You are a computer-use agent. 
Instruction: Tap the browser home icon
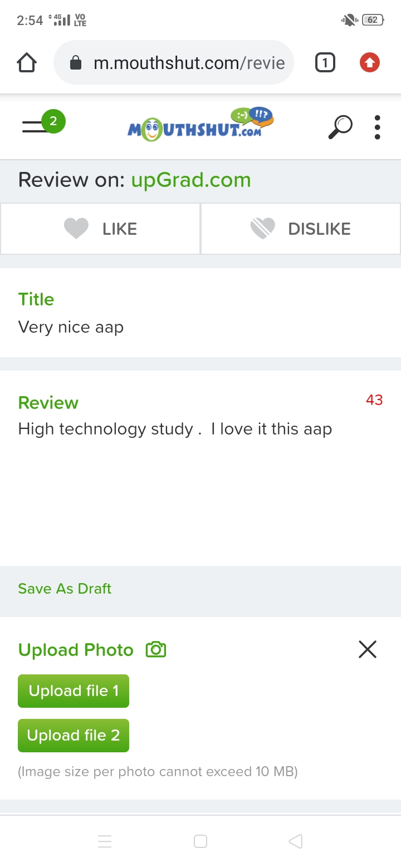27,63
